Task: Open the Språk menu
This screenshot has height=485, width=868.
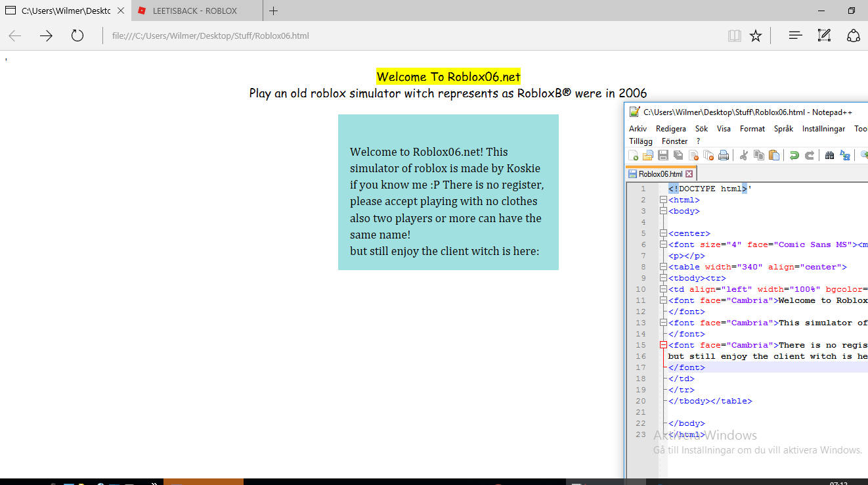Action: pyautogui.click(x=784, y=129)
